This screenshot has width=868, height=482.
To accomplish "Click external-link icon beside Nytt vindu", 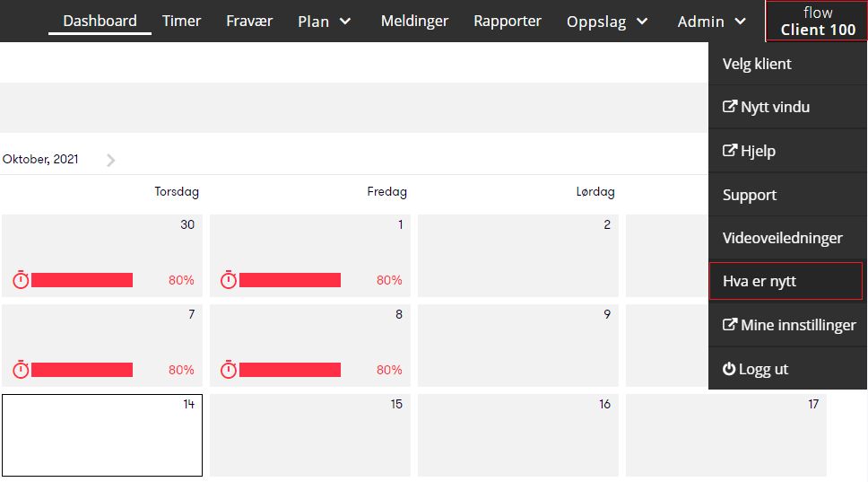I will click(x=730, y=107).
